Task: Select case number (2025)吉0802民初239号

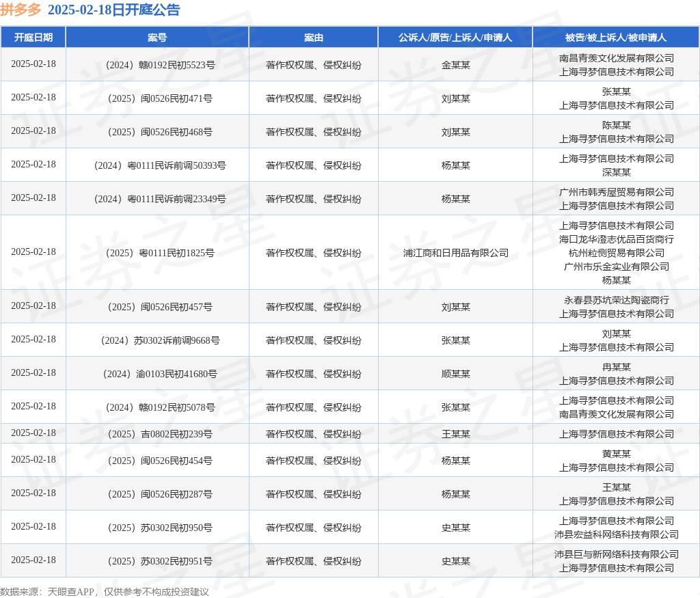Action: [160, 434]
